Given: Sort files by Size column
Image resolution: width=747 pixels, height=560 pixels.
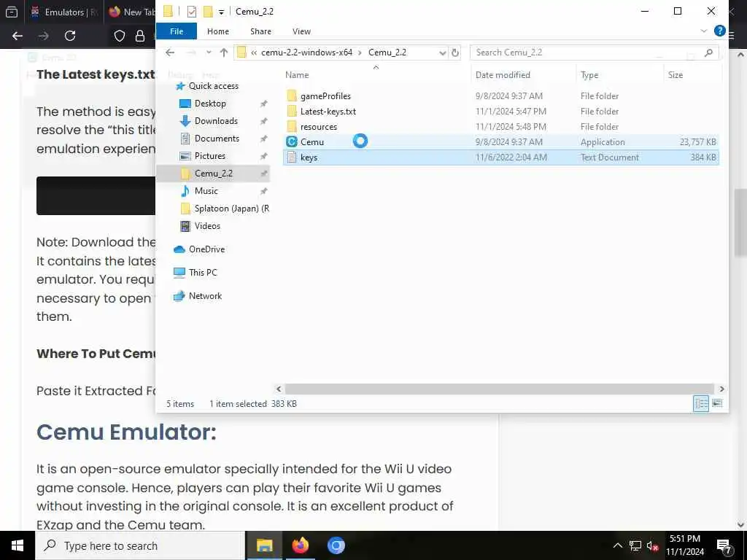Looking at the screenshot, I should click(x=675, y=75).
